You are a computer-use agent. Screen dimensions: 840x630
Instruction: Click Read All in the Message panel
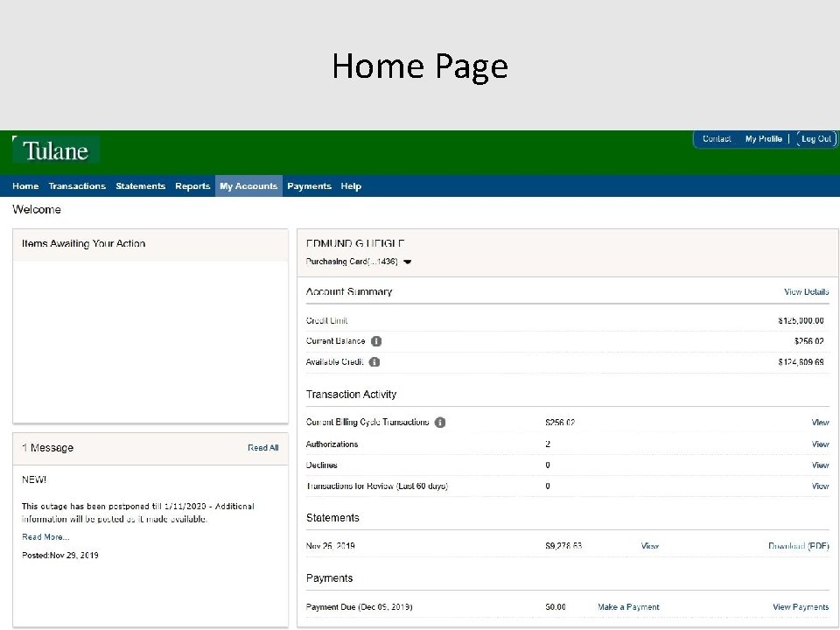point(262,447)
